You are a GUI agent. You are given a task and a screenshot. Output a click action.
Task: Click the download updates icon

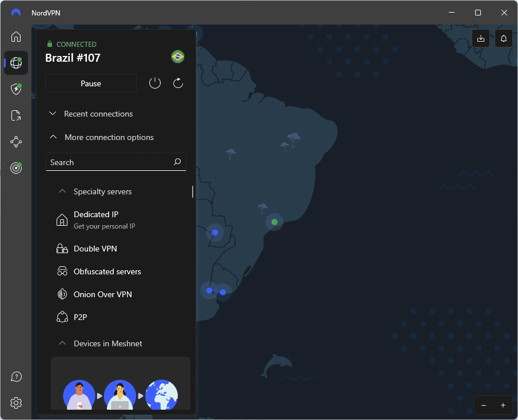(x=481, y=38)
